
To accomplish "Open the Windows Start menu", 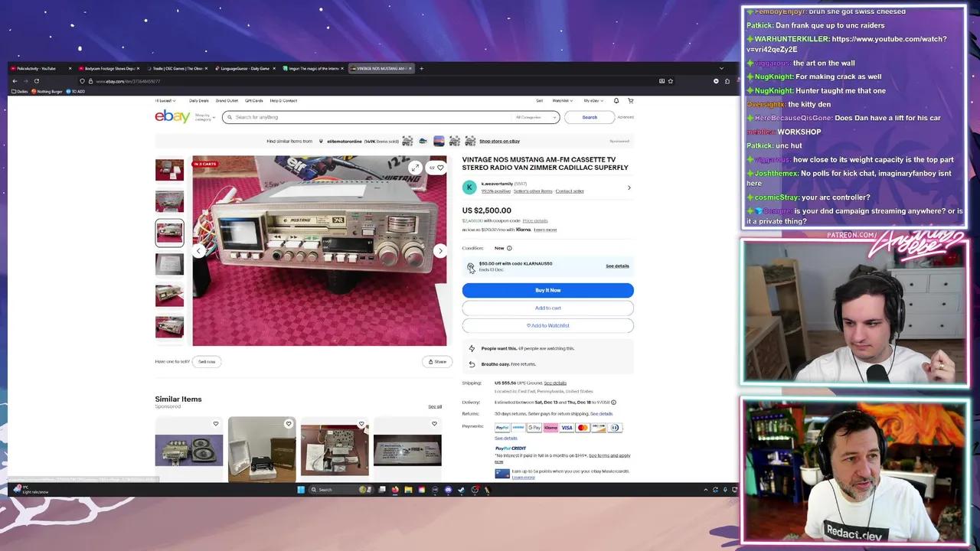I will point(301,490).
